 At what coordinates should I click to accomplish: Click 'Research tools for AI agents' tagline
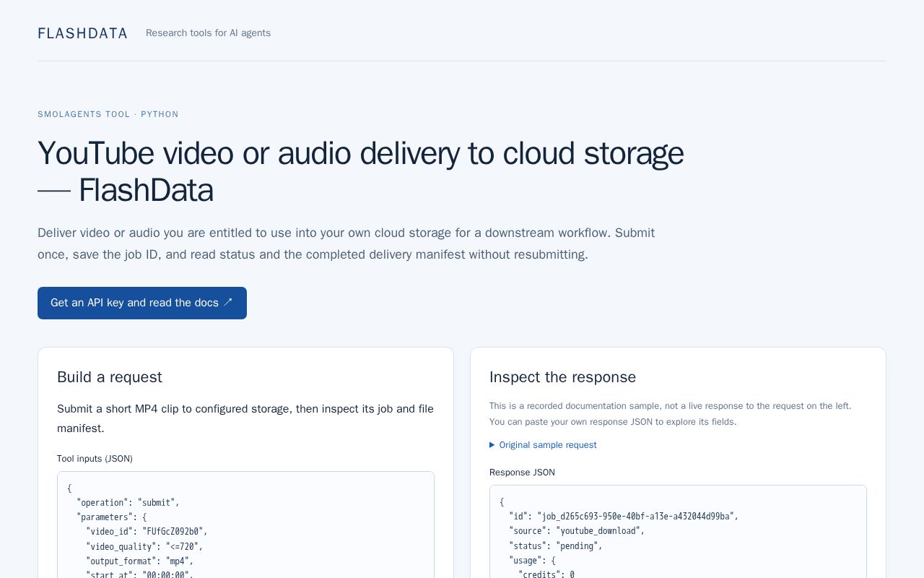tap(208, 33)
